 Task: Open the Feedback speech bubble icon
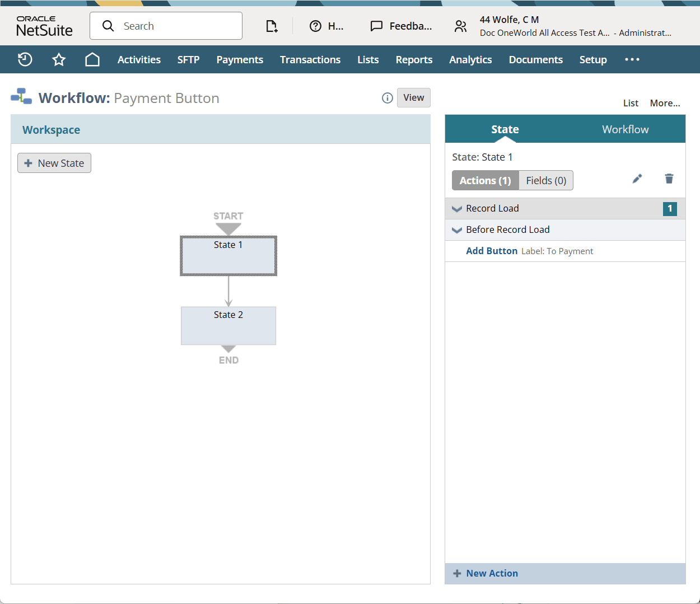tap(377, 26)
